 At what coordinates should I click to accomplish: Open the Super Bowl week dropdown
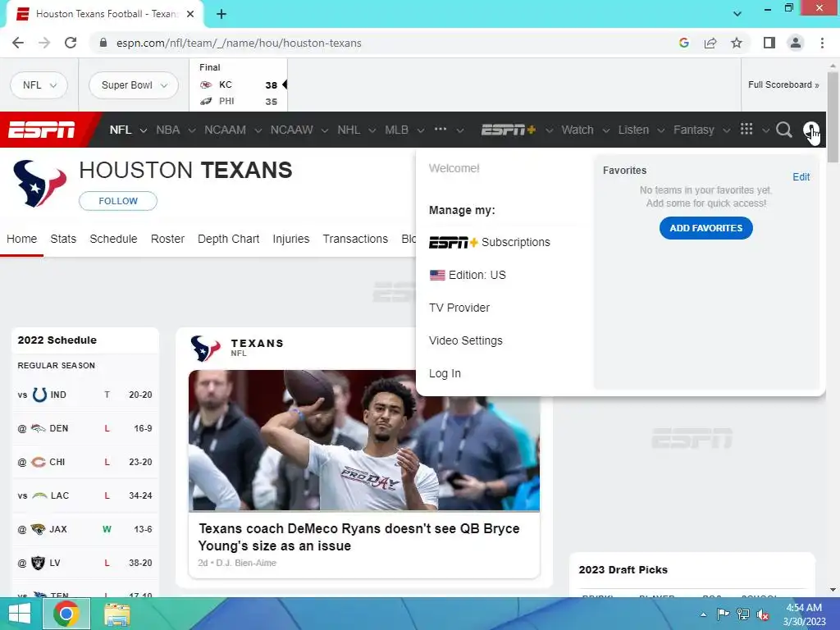(134, 85)
